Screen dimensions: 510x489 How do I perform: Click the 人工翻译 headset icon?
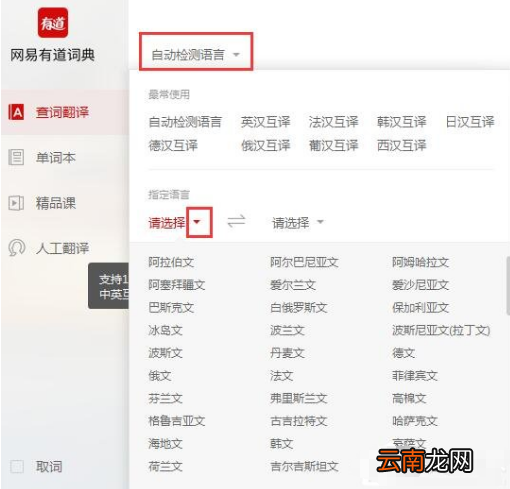[x=16, y=248]
